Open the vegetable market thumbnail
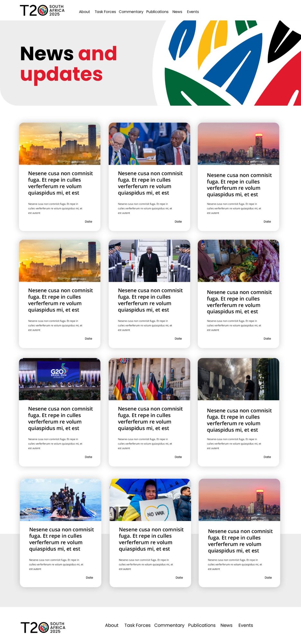Screen dimensions: 301x644 (x=238, y=261)
